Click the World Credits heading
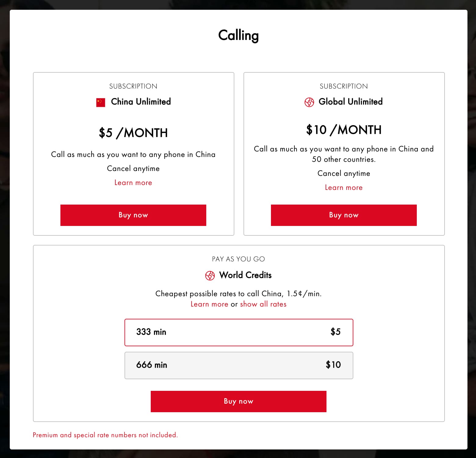Screen dimensions: 476x458 click(245, 275)
